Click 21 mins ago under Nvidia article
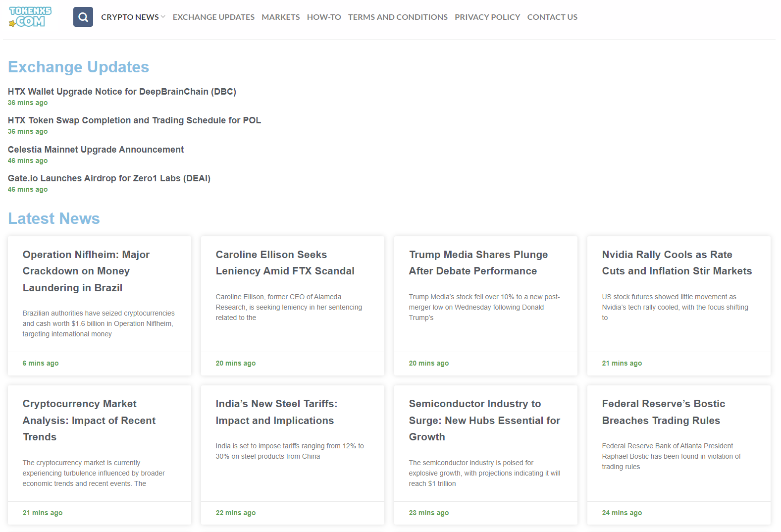 click(622, 363)
